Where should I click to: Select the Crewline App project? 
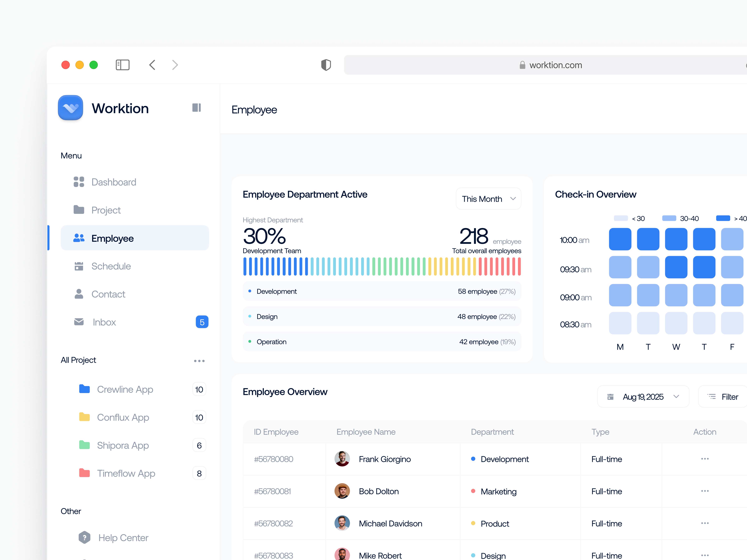coord(125,389)
